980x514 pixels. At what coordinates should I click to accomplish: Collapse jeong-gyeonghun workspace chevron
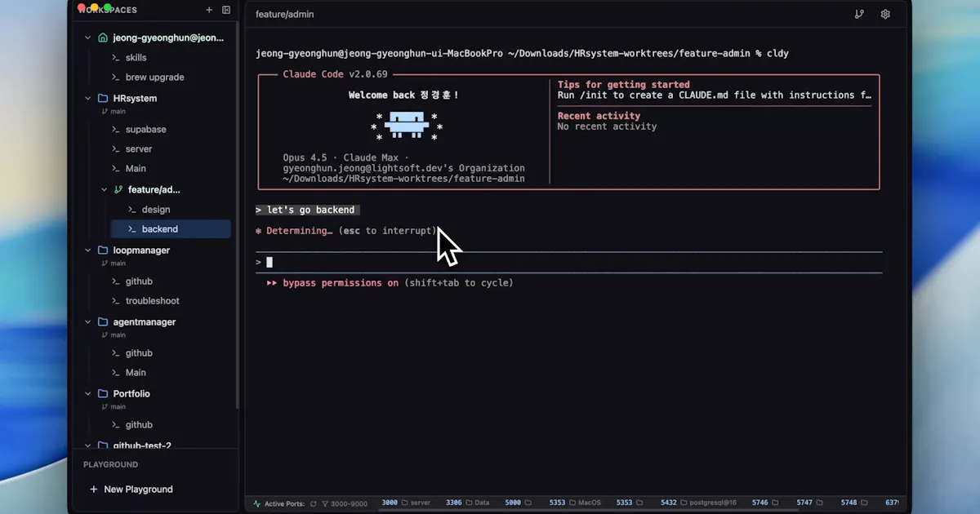(88, 38)
